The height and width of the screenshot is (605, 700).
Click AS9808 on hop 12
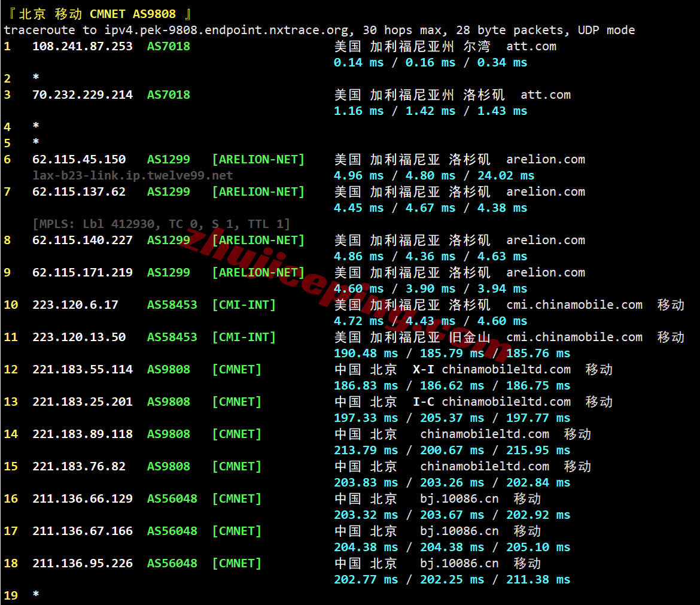[169, 369]
